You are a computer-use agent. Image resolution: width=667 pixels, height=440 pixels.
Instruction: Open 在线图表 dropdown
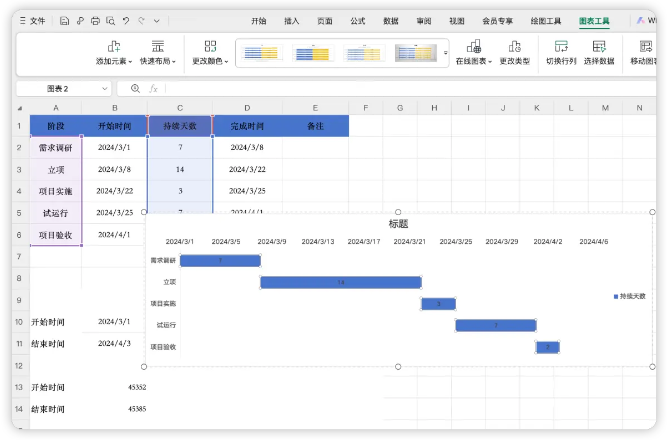coord(473,53)
